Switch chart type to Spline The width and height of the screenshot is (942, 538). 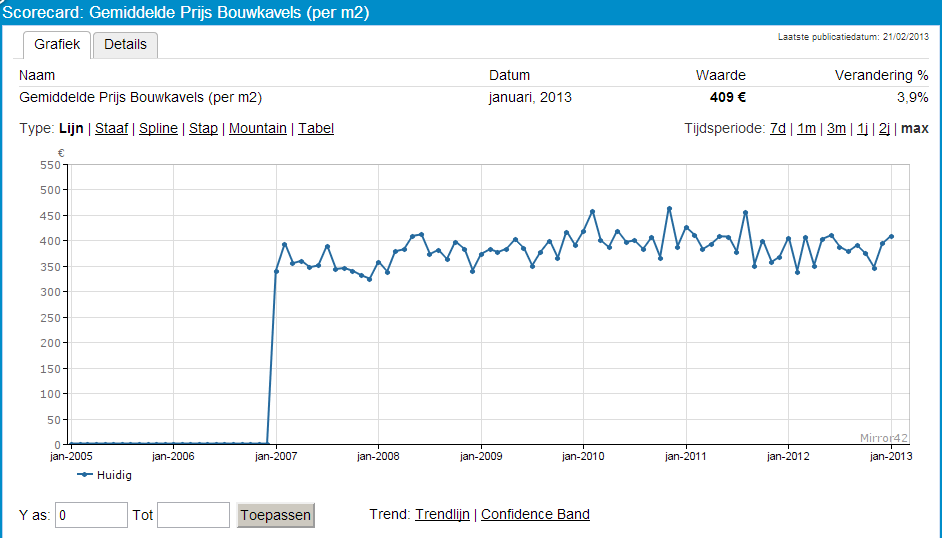[x=159, y=128]
